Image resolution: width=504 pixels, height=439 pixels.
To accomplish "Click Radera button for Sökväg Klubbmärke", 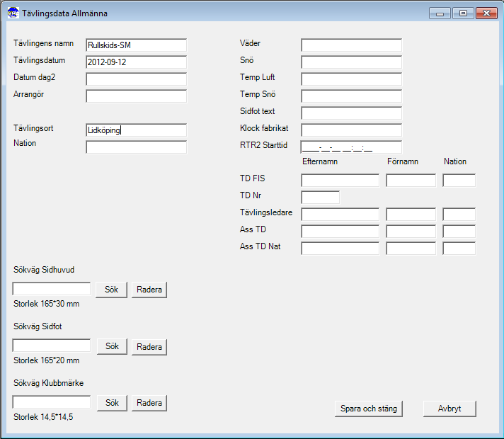I will 149,403.
